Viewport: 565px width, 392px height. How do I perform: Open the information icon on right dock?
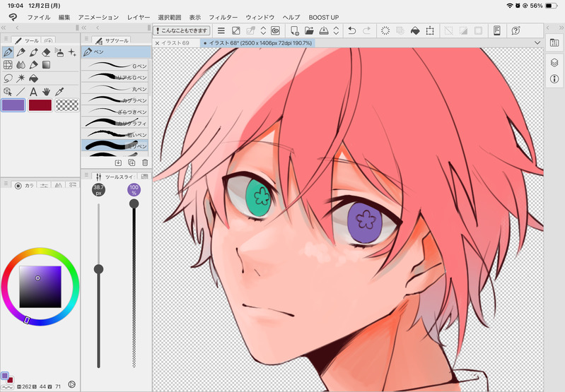(554, 78)
